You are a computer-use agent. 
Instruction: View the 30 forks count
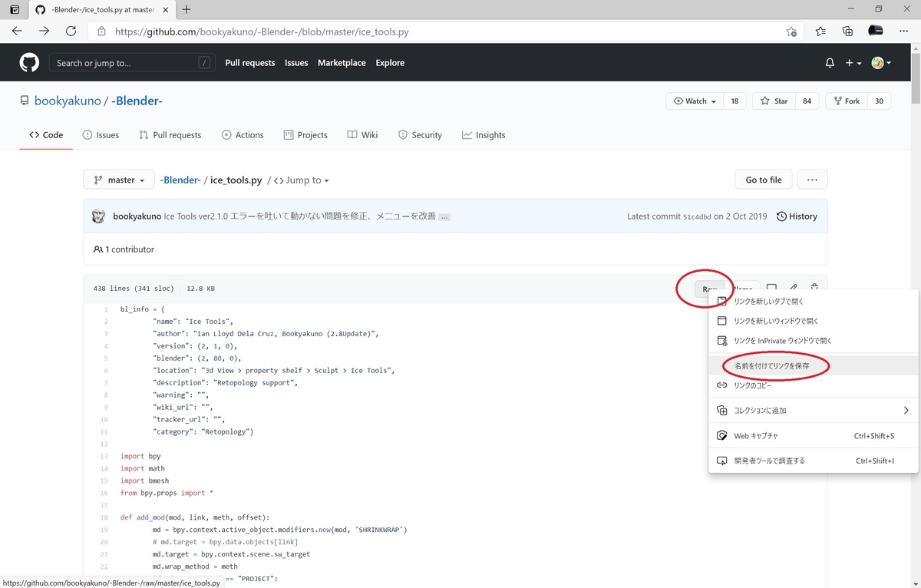[x=879, y=101]
